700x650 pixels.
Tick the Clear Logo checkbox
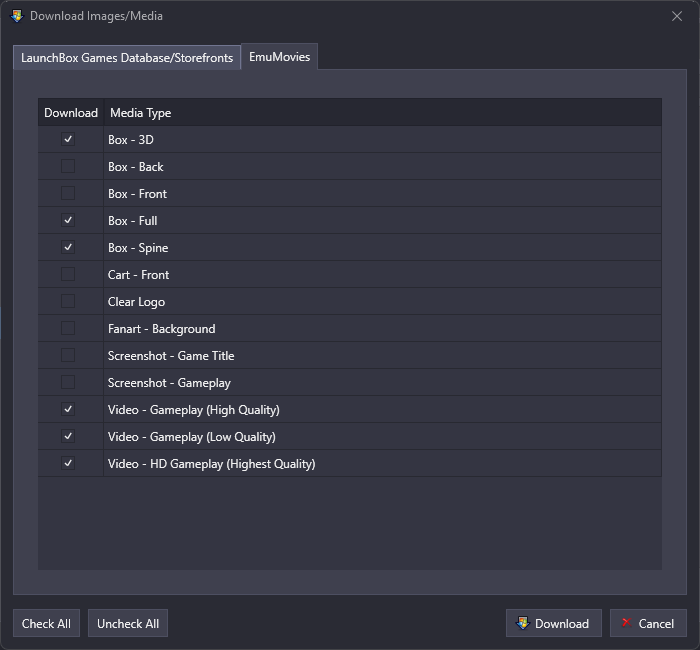[68, 301]
